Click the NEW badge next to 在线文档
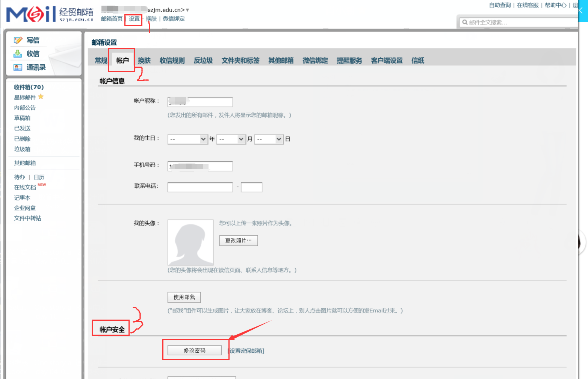This screenshot has height=379, width=588. (42, 185)
